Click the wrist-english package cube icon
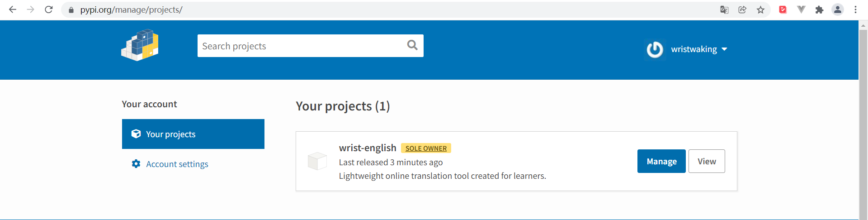The height and width of the screenshot is (220, 868). pos(317,161)
